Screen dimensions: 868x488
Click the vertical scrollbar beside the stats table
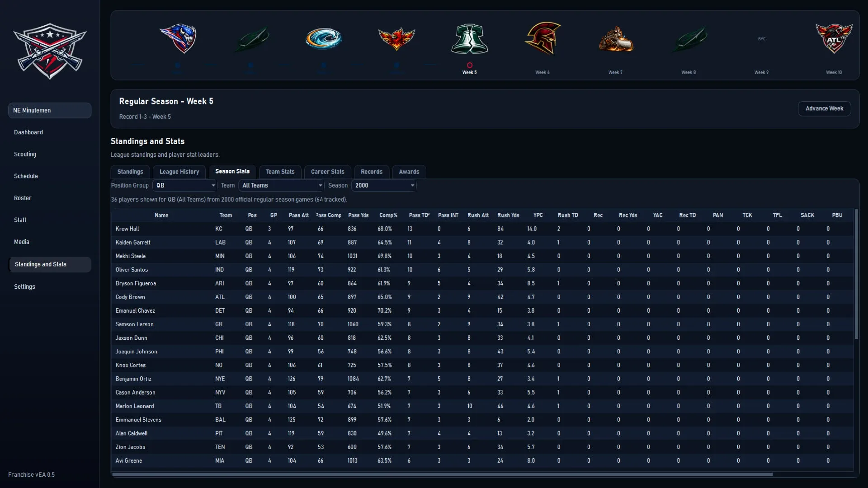[856, 275]
